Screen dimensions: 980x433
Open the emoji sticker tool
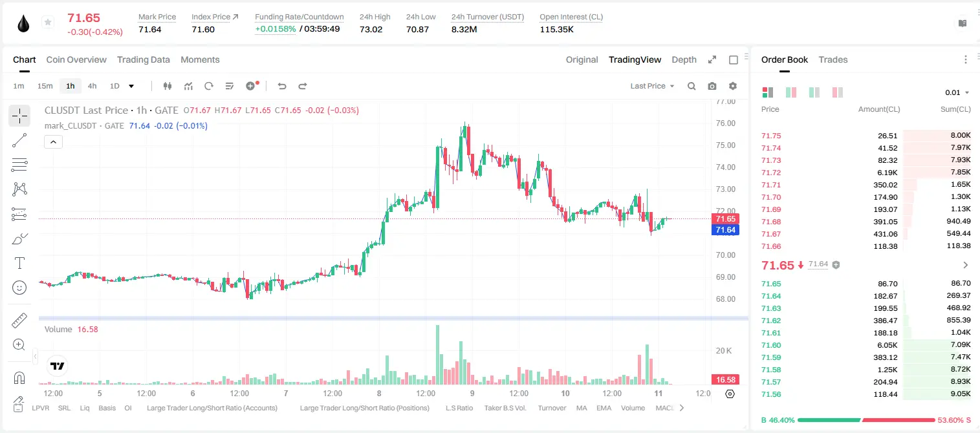[19, 288]
